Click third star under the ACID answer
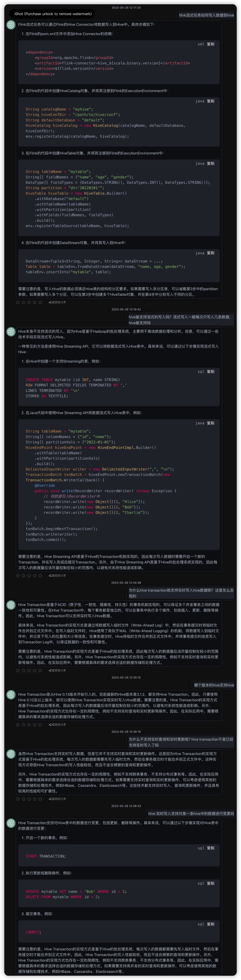 pos(29,670)
